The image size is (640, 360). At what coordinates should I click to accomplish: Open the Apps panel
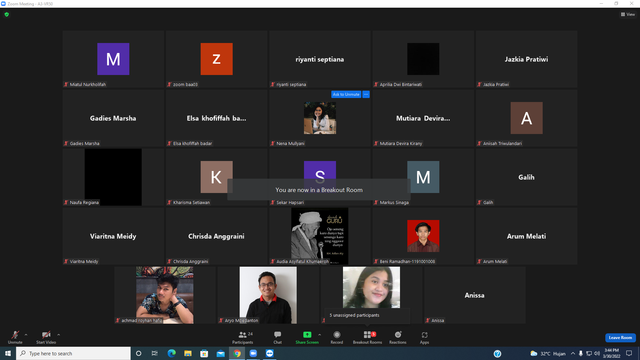(x=424, y=337)
